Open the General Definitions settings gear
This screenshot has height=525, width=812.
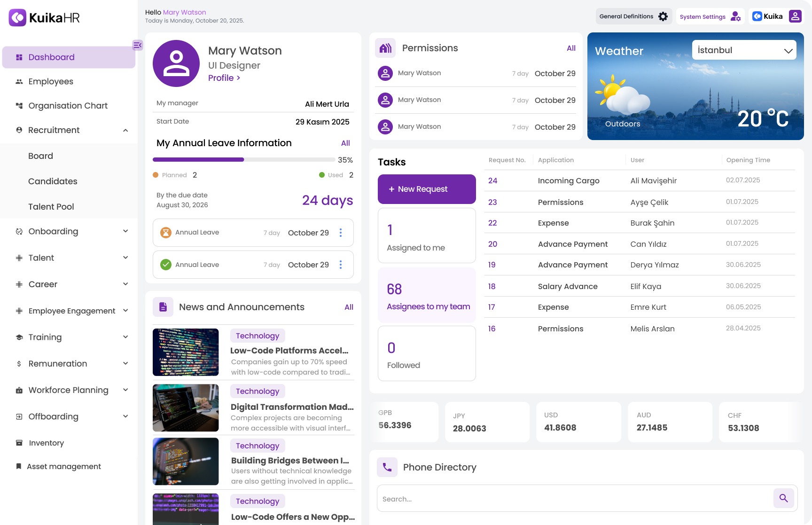pyautogui.click(x=663, y=16)
